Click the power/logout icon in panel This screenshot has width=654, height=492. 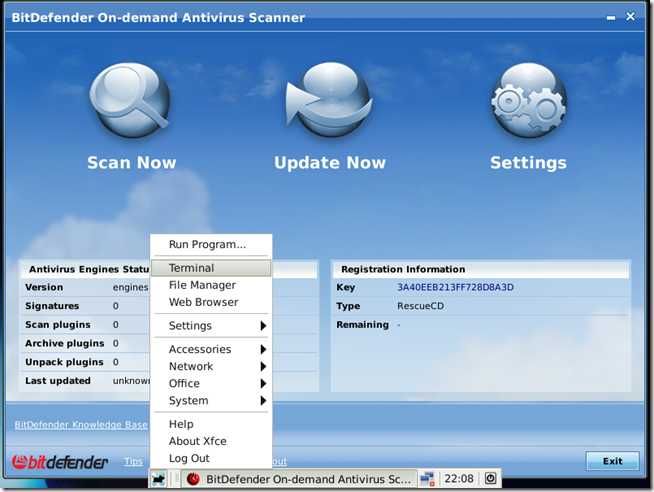(x=490, y=478)
